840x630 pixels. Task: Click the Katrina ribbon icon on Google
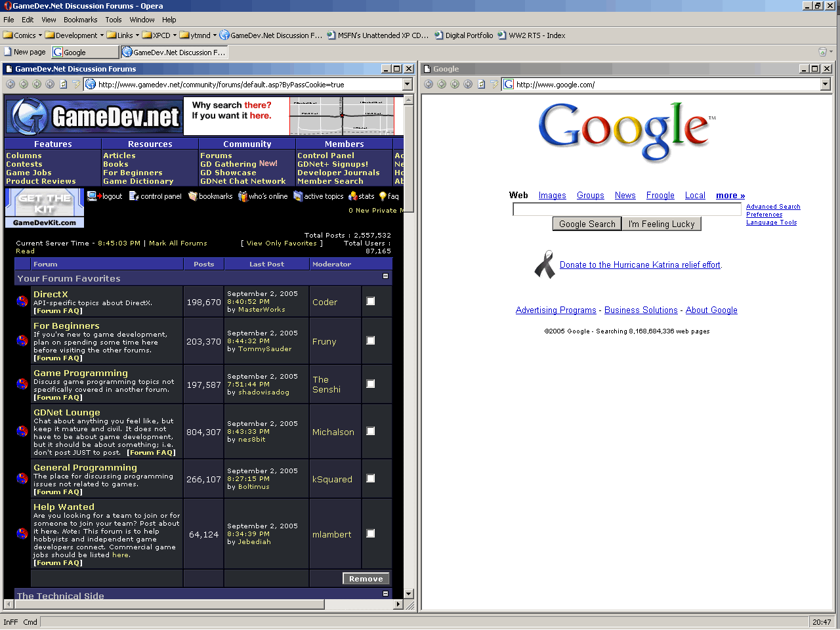pyautogui.click(x=545, y=265)
